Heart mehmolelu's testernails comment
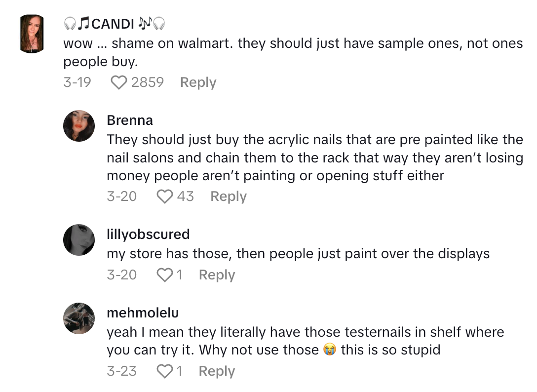This screenshot has width=537, height=392. click(164, 371)
